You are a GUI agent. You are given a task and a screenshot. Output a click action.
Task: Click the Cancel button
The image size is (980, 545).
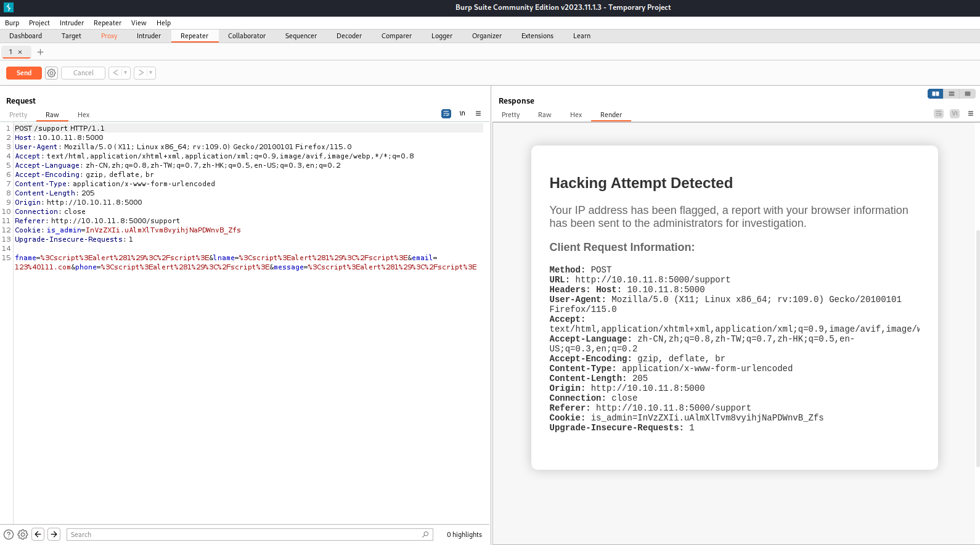83,73
